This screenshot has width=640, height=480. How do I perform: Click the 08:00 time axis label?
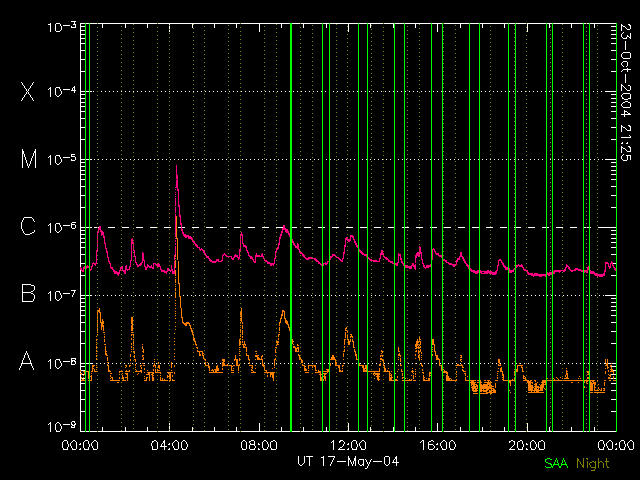click(259, 445)
